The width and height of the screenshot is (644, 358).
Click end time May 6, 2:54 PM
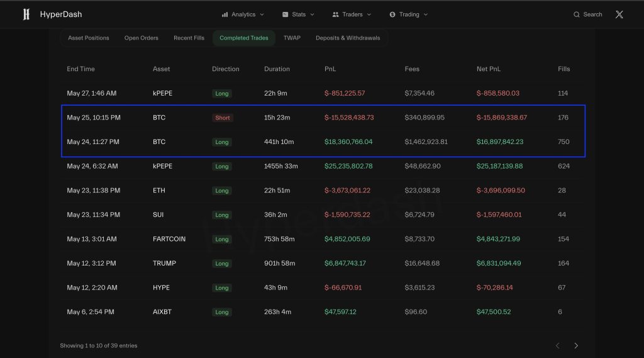[91, 311]
